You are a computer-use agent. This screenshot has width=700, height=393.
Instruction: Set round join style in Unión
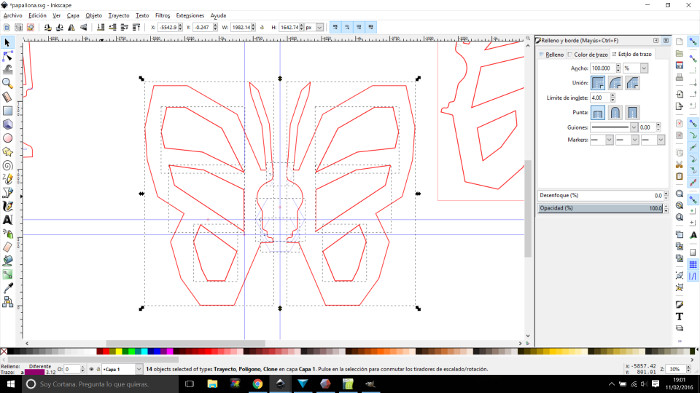[615, 83]
